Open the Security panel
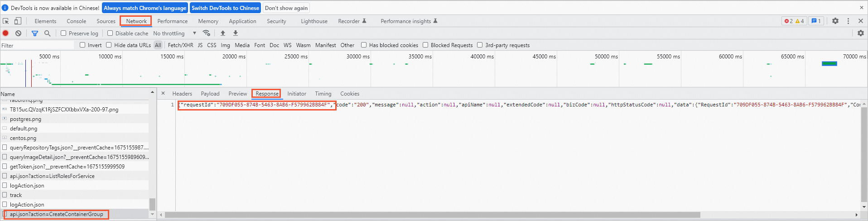868x221 pixels. [276, 21]
